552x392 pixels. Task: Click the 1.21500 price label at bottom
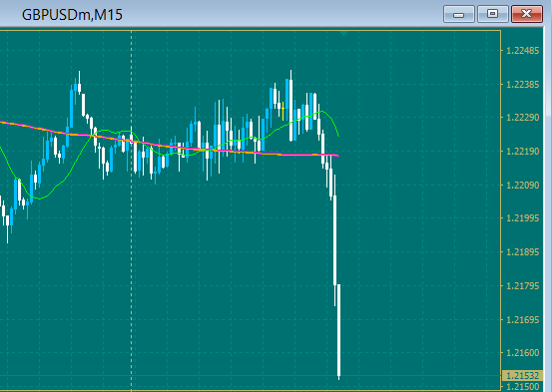522,387
